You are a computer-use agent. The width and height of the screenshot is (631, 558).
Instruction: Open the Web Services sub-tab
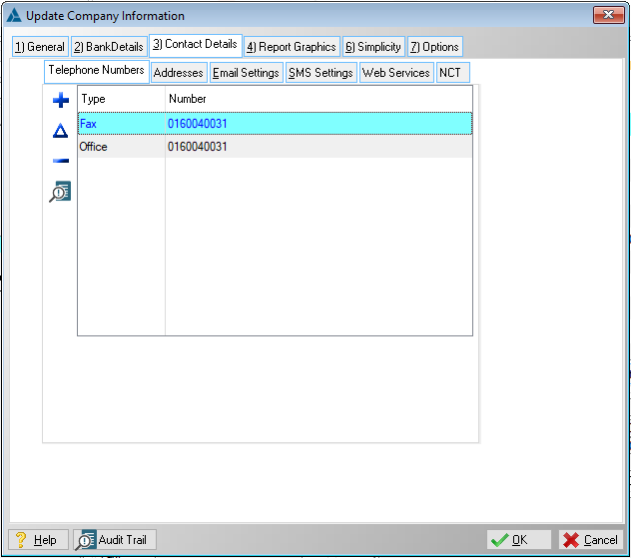point(395,73)
